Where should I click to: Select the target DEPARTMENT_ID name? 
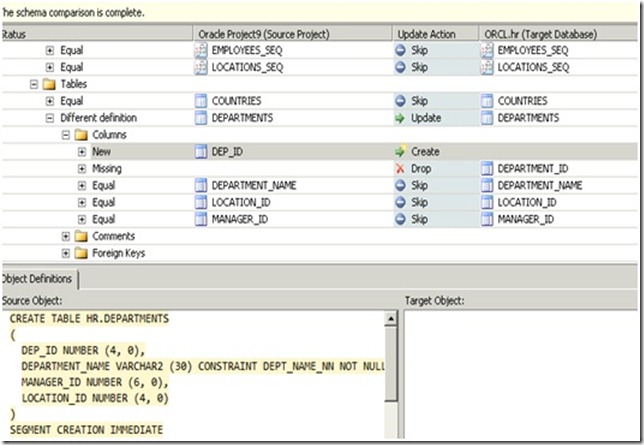tap(533, 168)
